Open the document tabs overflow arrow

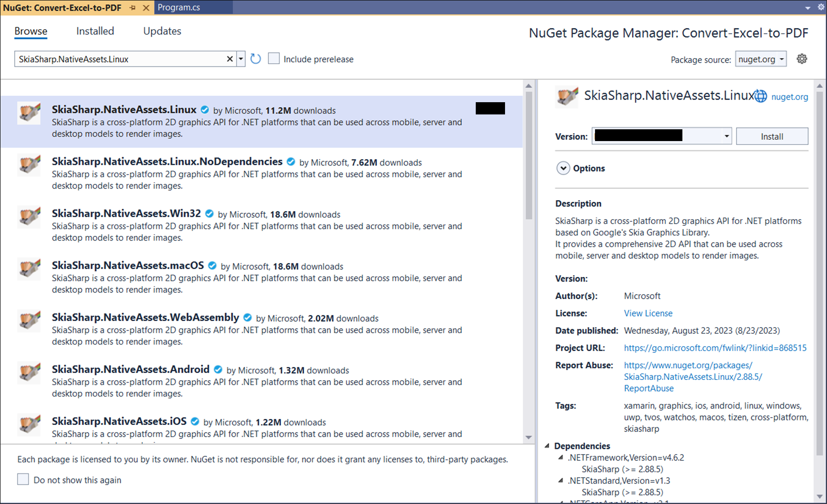pyautogui.click(x=808, y=8)
